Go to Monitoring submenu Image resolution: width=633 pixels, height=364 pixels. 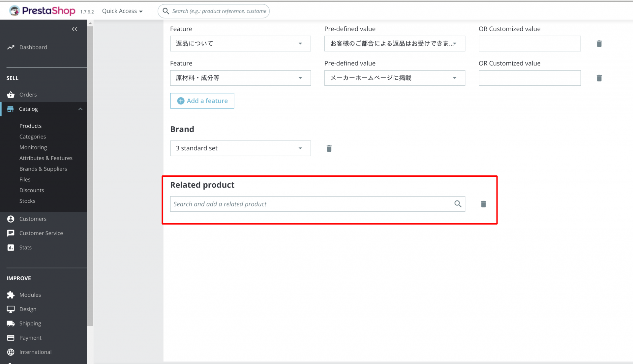point(33,147)
